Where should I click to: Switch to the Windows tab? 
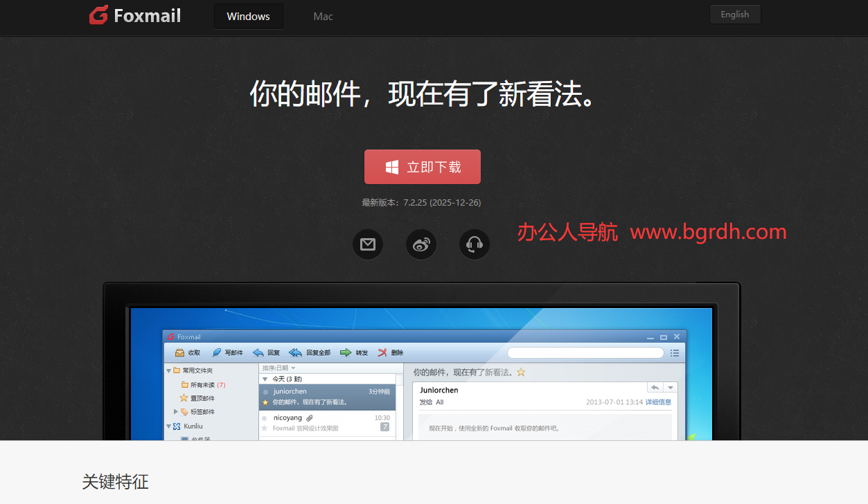point(248,16)
